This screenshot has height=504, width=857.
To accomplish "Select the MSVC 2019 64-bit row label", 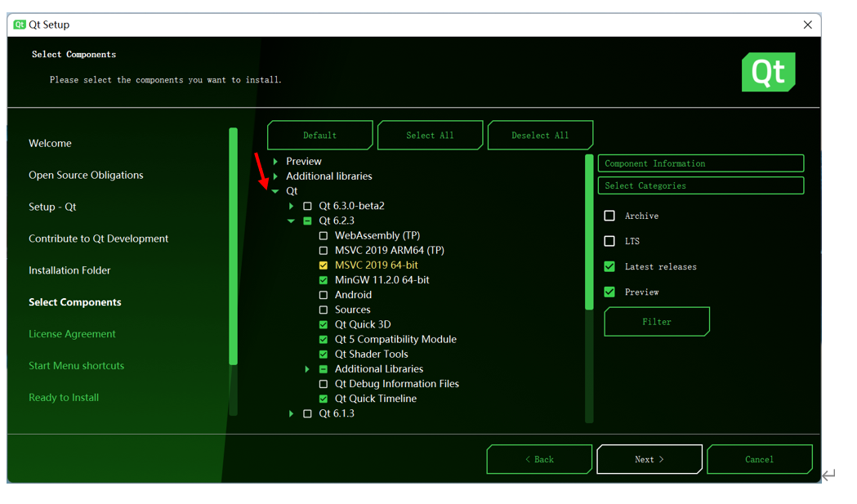I will [376, 265].
